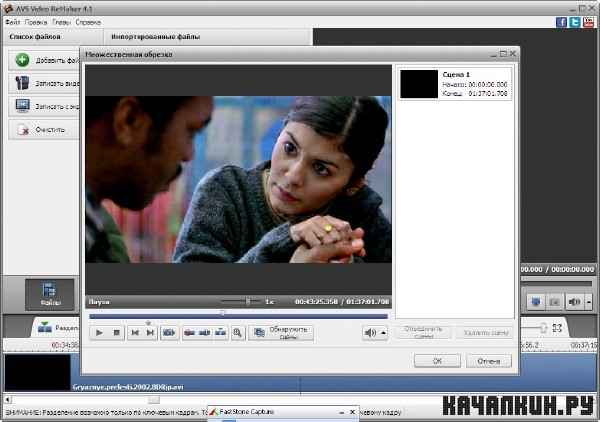The image size is (600, 422).
Task: Click the green plus Добавить файл icon
Action: [22, 60]
